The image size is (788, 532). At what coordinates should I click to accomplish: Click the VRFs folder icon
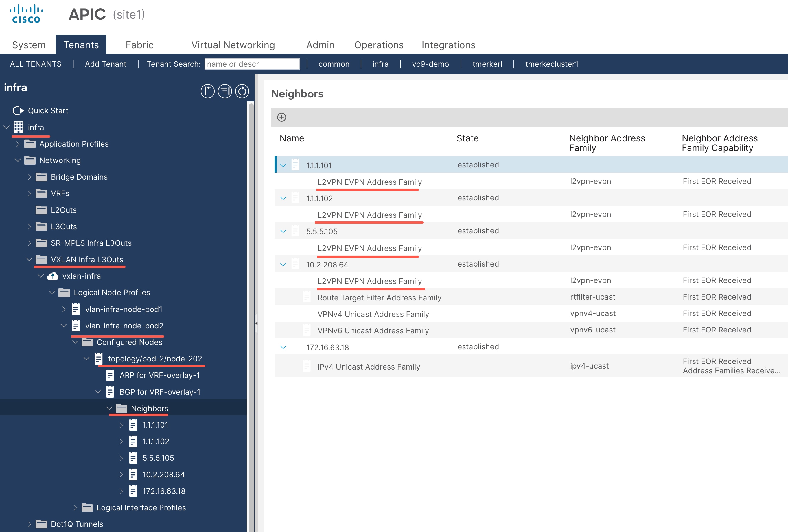click(x=41, y=193)
